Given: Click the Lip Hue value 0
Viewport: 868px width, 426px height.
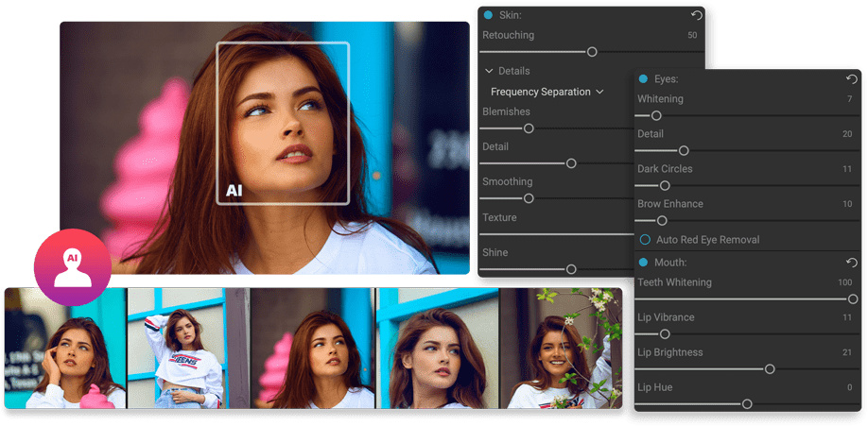Looking at the screenshot, I should pos(850,388).
